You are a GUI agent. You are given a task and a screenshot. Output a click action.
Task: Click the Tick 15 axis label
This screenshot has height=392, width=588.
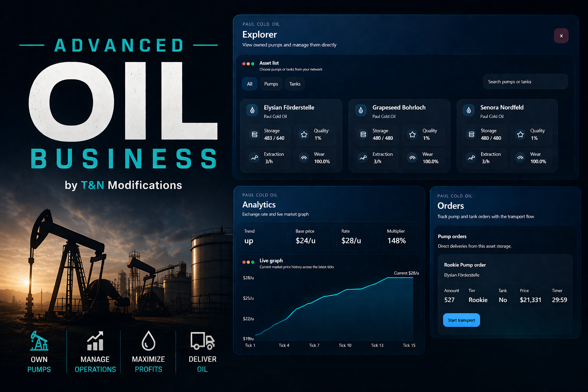pyautogui.click(x=409, y=345)
